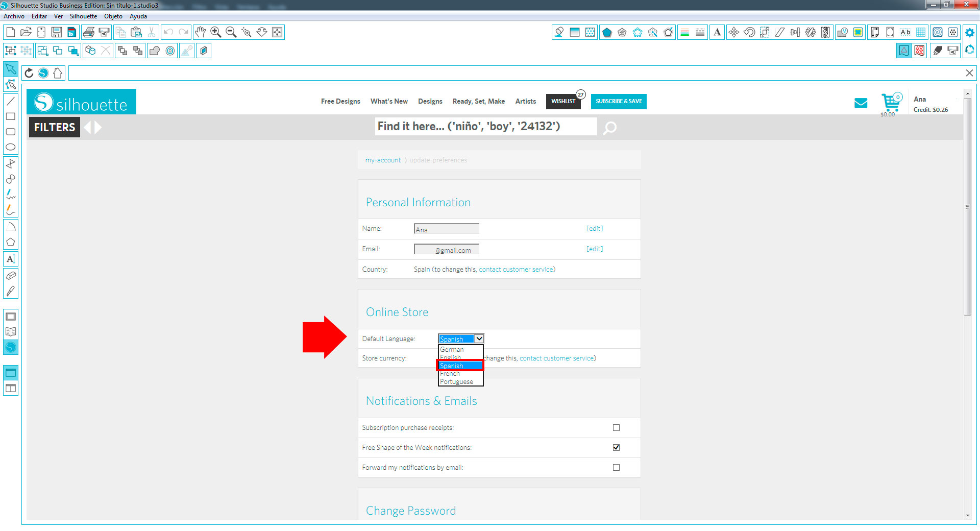980x531 pixels.
Task: Create a new document with the blank page icon
Action: 10,32
